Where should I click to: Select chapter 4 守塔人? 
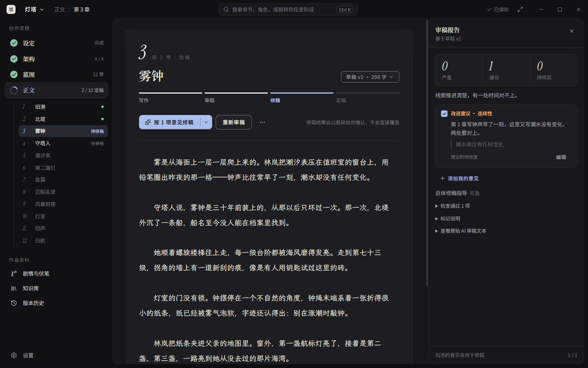click(x=63, y=144)
